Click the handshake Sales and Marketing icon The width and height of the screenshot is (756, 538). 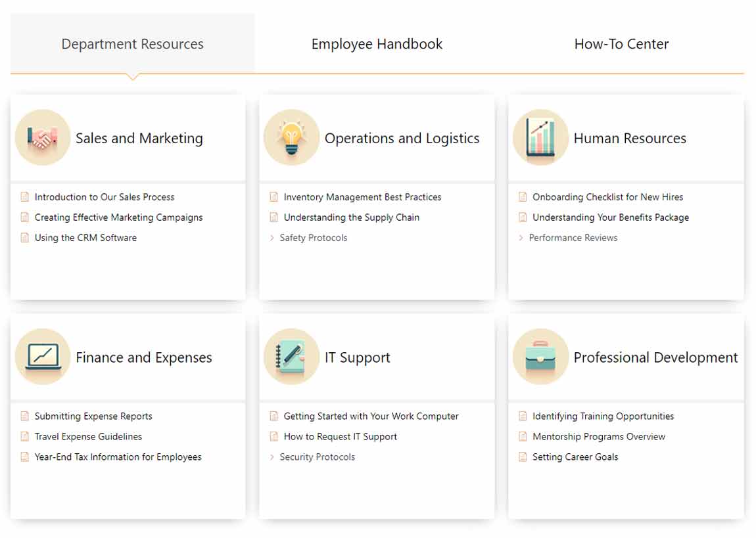(x=43, y=138)
